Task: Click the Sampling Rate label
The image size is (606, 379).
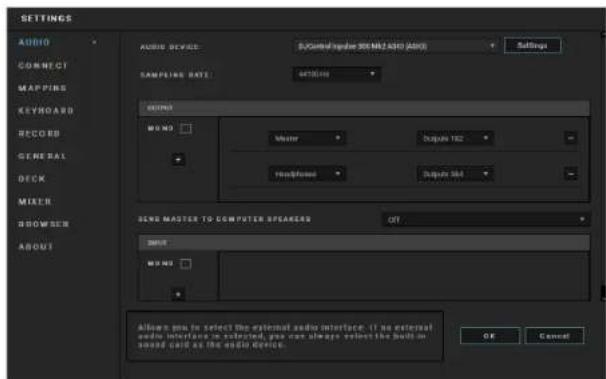Action: (175, 75)
